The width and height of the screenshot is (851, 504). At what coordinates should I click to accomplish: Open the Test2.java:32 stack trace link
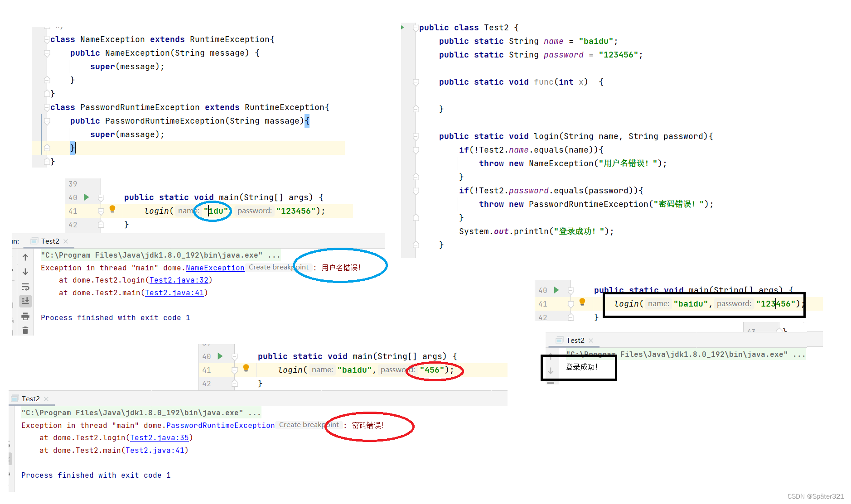tap(179, 280)
